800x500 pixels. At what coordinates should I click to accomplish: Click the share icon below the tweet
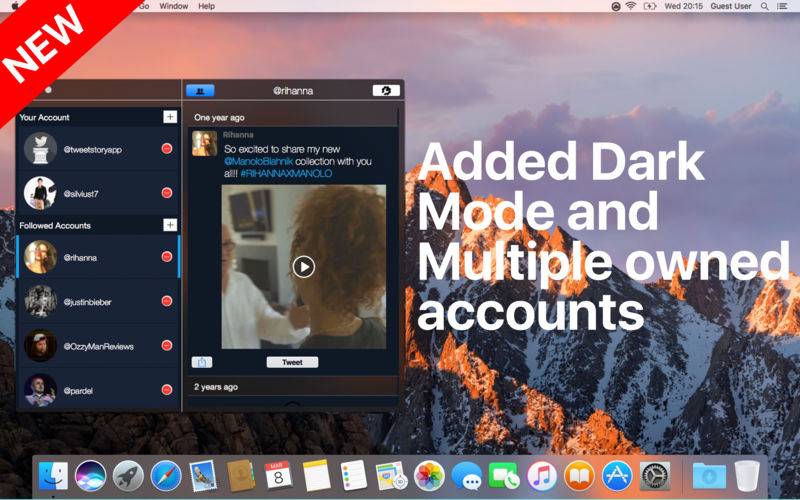coord(202,362)
